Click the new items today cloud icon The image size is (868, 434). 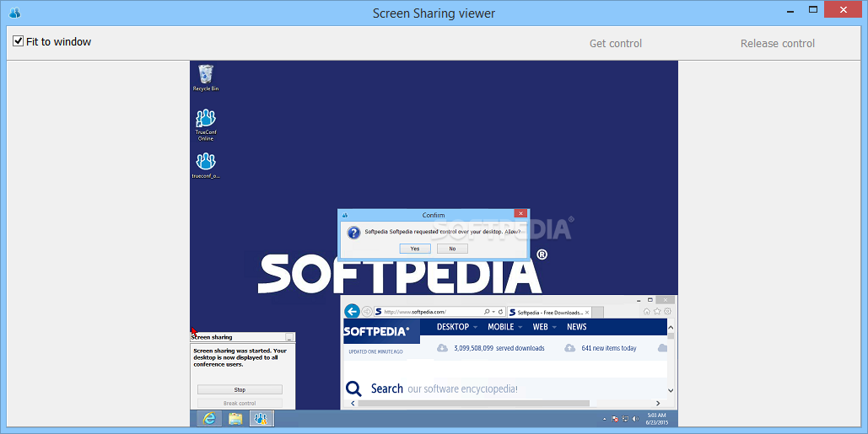pos(570,348)
